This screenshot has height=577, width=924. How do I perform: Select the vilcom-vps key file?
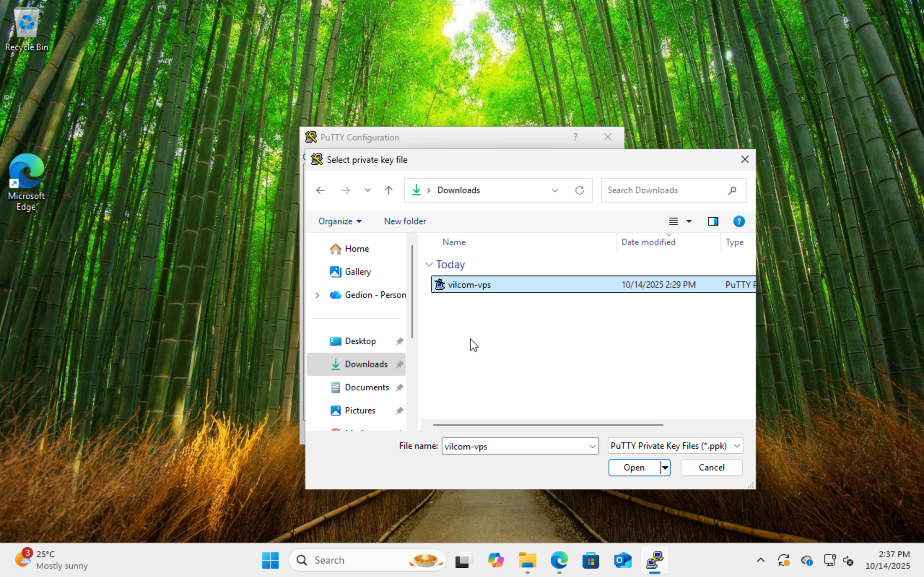[469, 285]
